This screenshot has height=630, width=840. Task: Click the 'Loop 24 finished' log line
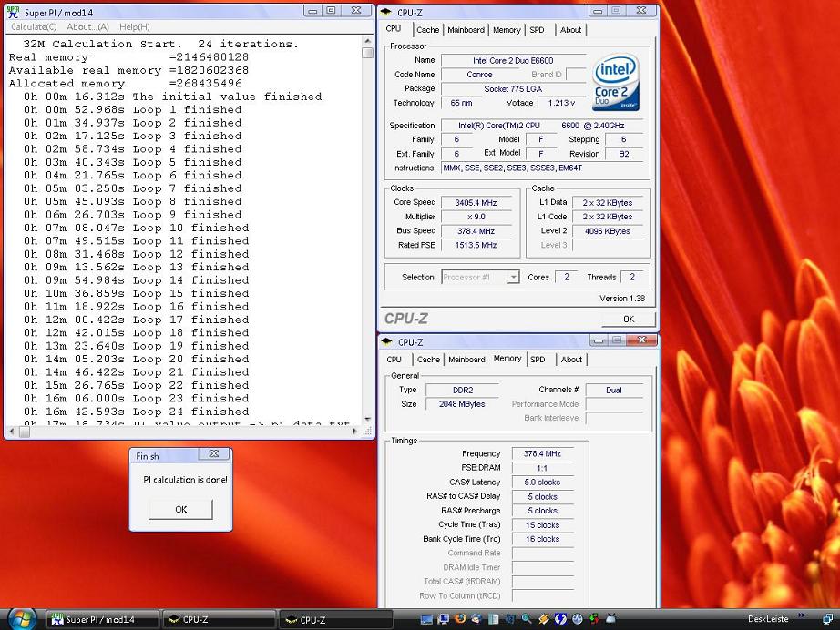pos(136,412)
